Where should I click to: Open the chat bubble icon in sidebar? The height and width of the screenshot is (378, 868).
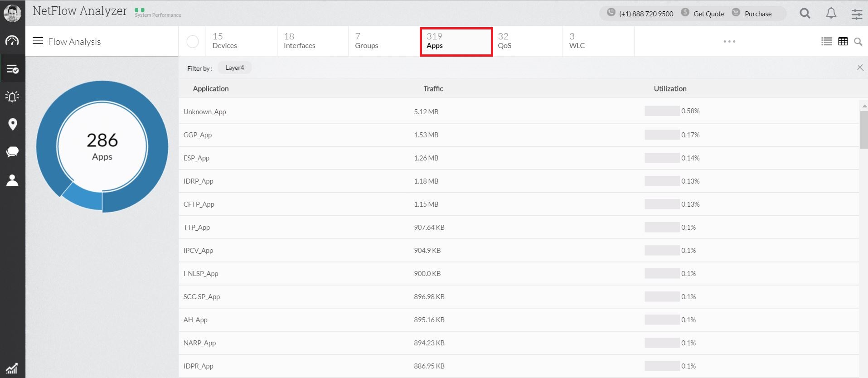12,152
